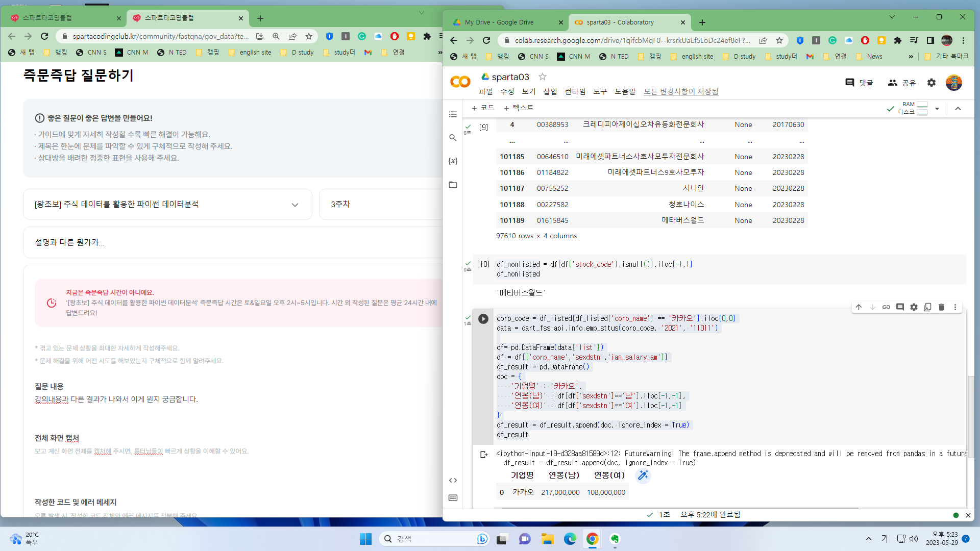Switch to My Drive - Google Drive tab
980x551 pixels.
[x=507, y=22]
